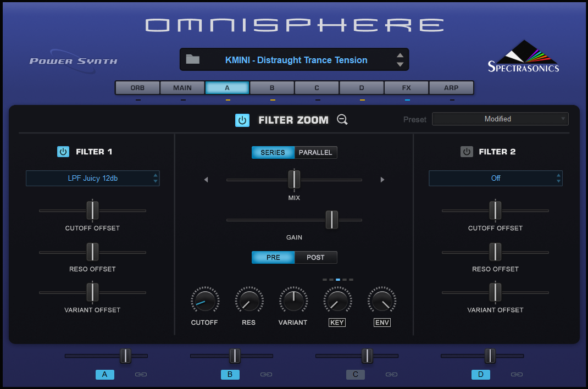This screenshot has width=588, height=389.
Task: Click the patch name KMINI - Distraught Trance Tension
Action: [x=296, y=60]
